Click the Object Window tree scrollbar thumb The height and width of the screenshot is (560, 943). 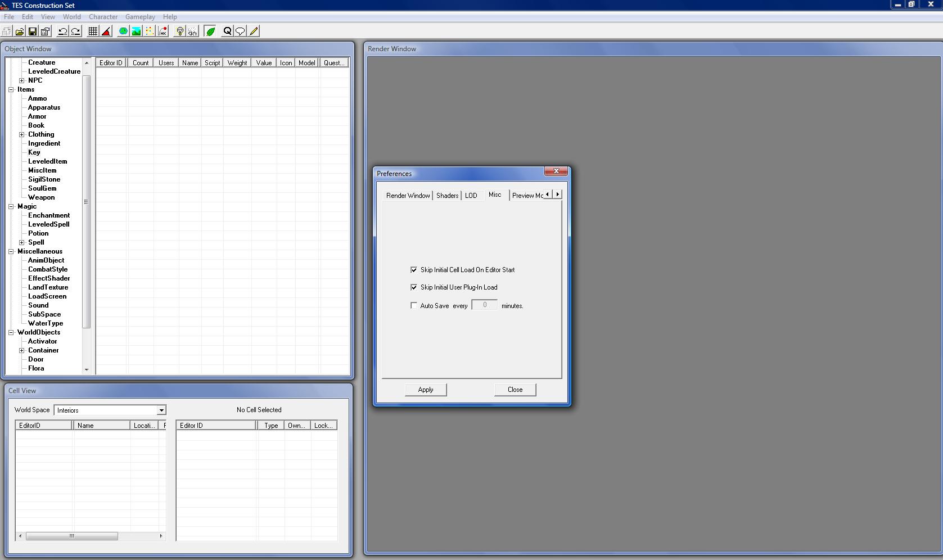(86, 202)
